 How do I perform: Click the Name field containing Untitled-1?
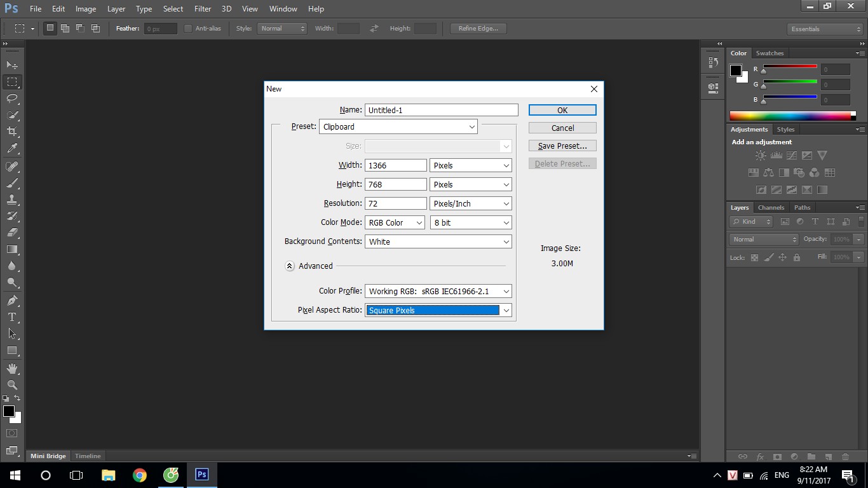tap(442, 110)
